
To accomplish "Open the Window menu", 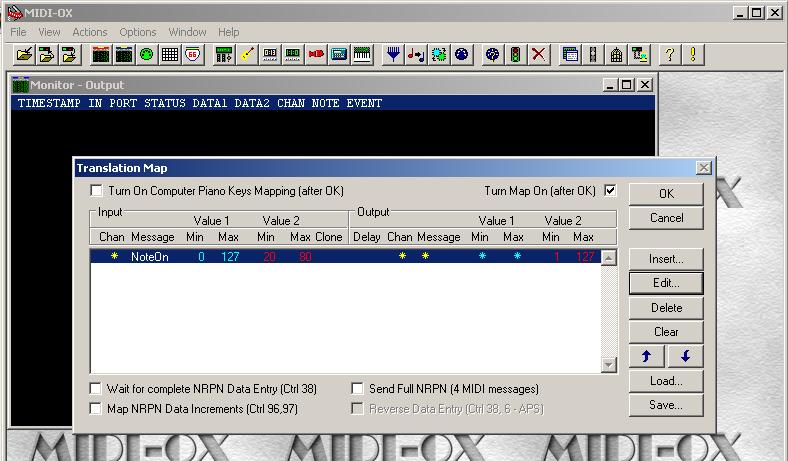I will click(x=187, y=32).
